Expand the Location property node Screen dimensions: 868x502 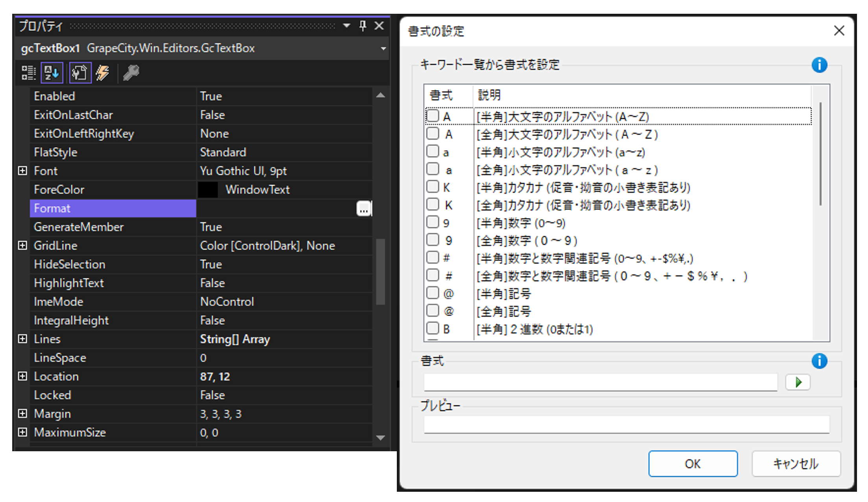(23, 376)
